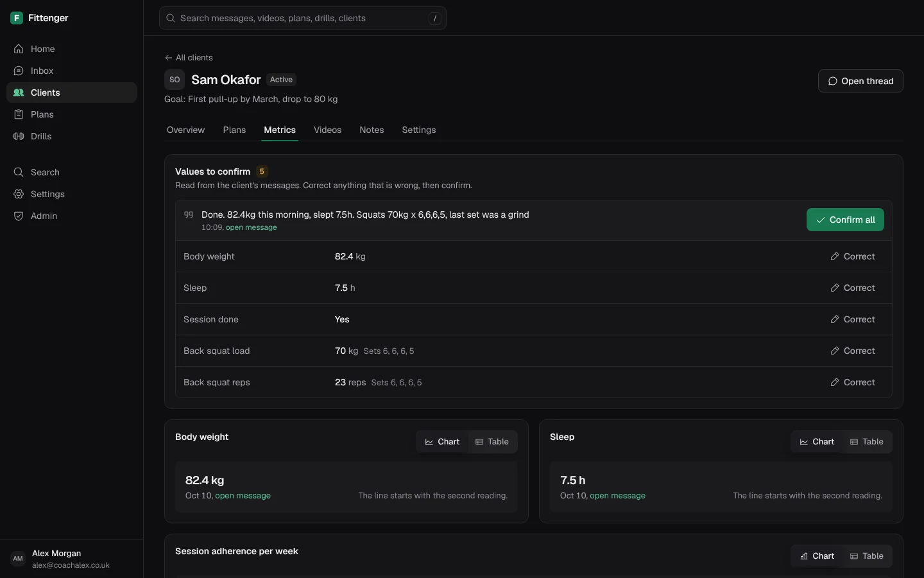Correct the Back squat reps value
Screen dimensions: 924x578
pyautogui.click(x=853, y=382)
